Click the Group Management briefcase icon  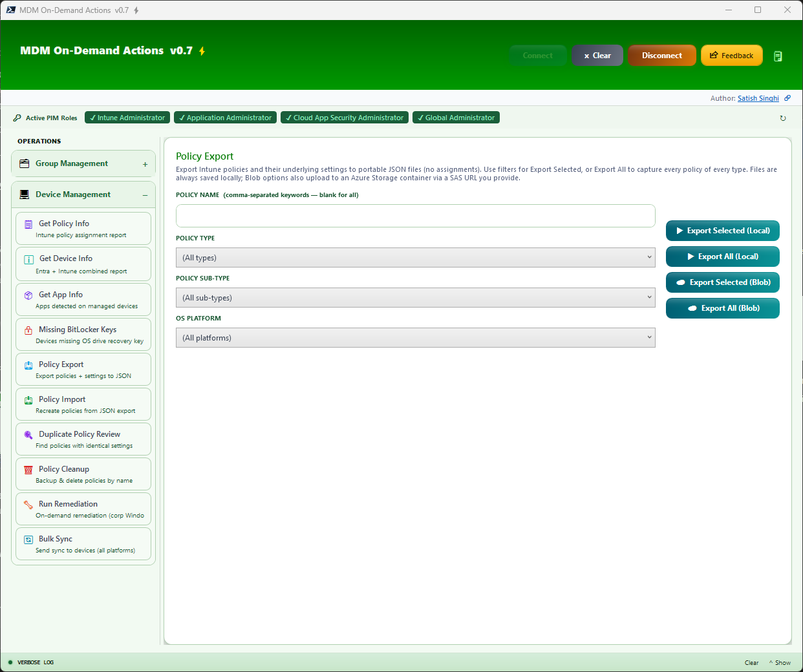tap(25, 163)
